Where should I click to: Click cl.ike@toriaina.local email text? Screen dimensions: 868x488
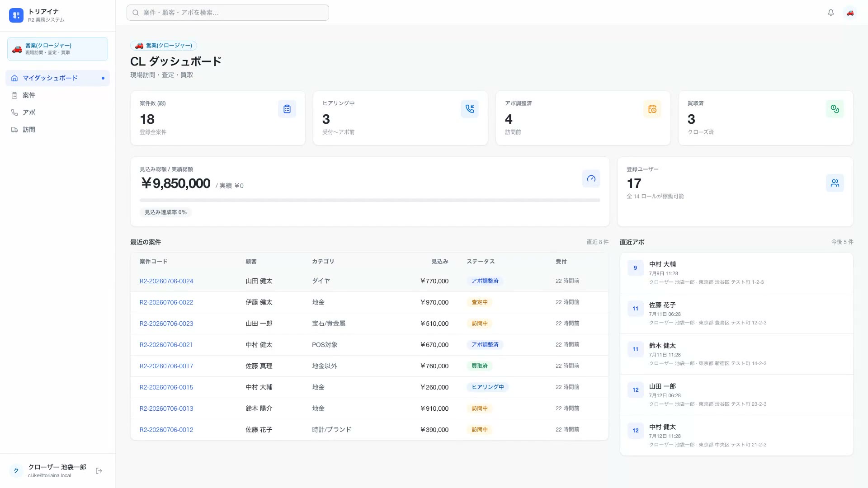[49, 476]
